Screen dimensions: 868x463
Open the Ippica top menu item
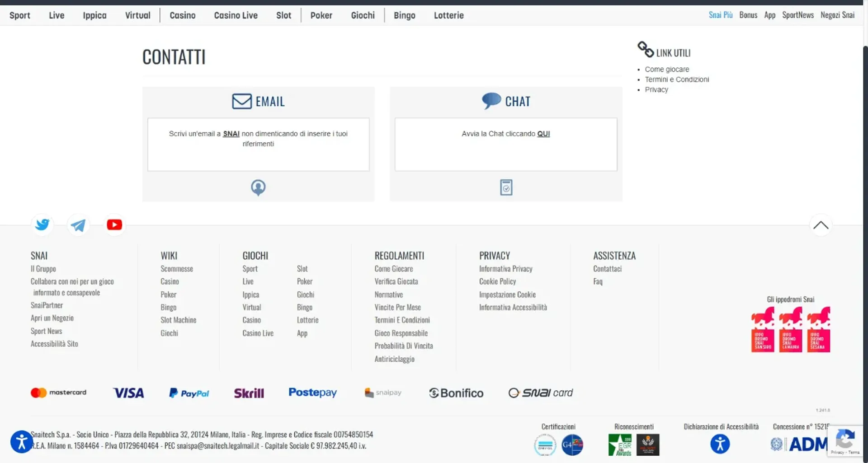point(94,15)
